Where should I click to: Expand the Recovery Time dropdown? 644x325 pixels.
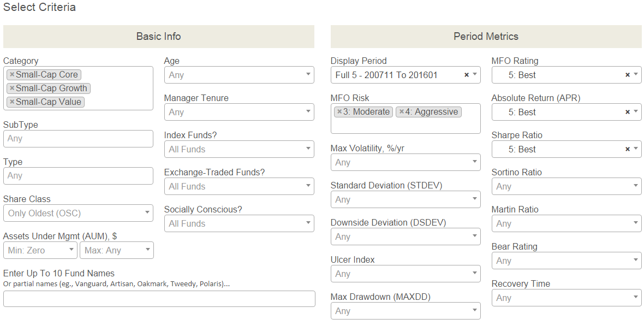567,298
